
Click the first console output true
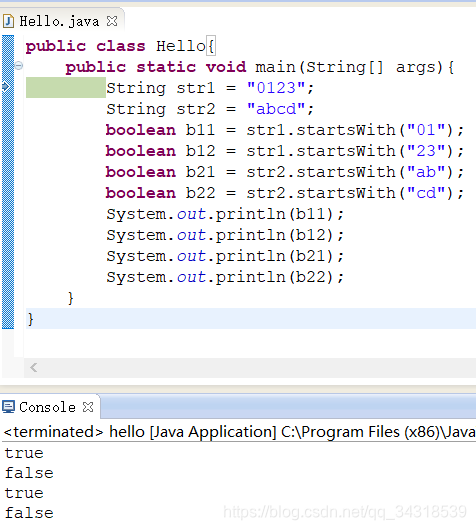(x=24, y=453)
